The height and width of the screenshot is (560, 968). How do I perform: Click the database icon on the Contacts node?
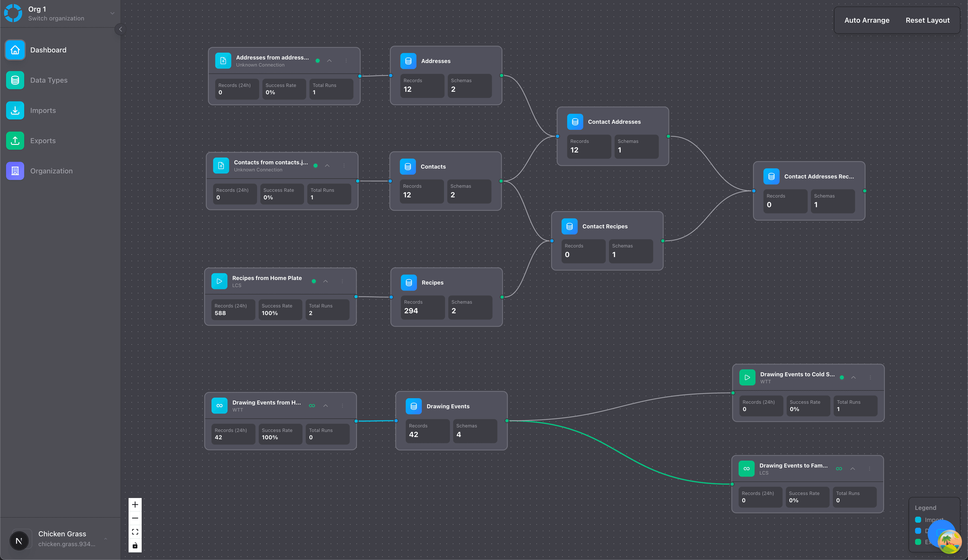[408, 166]
